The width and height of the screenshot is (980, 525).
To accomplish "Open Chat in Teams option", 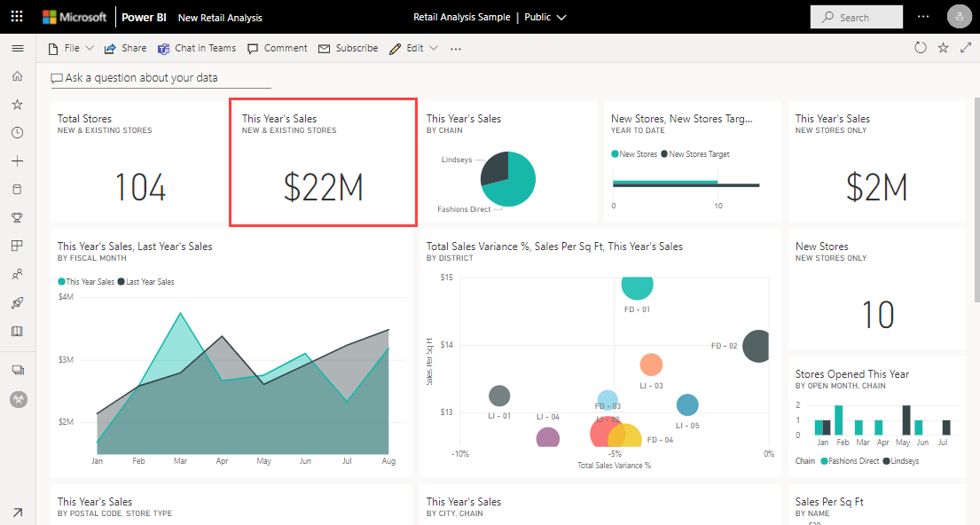I will pos(197,48).
